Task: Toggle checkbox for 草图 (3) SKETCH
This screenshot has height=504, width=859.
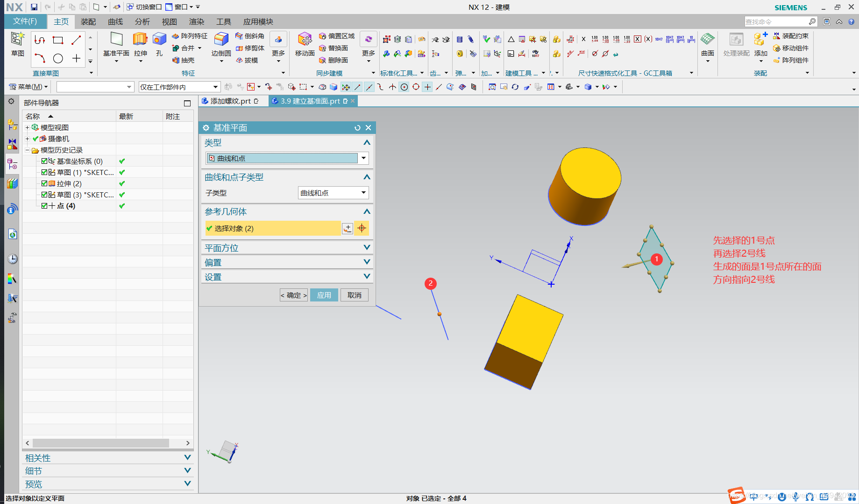Action: 44,195
